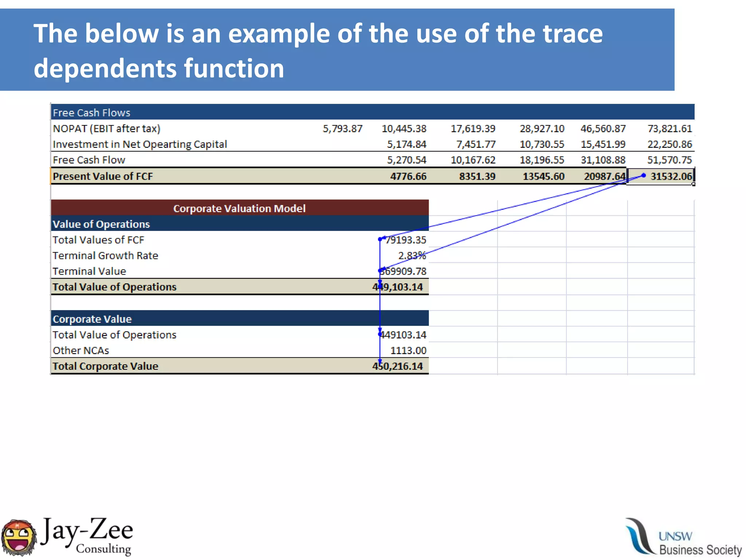Click the blue tracer dot in selected cell
The width and height of the screenshot is (746, 560).
(644, 176)
